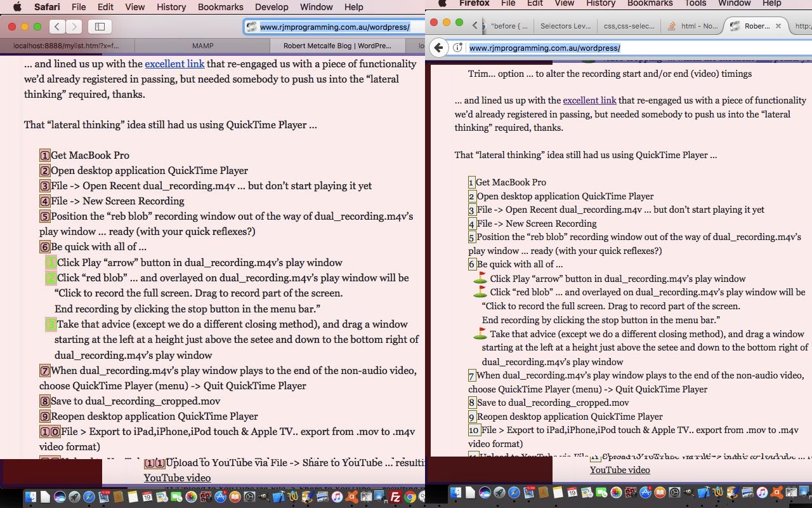Open "YouTube video" link in Firefox page
Viewport: 812px width, 508px height.
620,470
